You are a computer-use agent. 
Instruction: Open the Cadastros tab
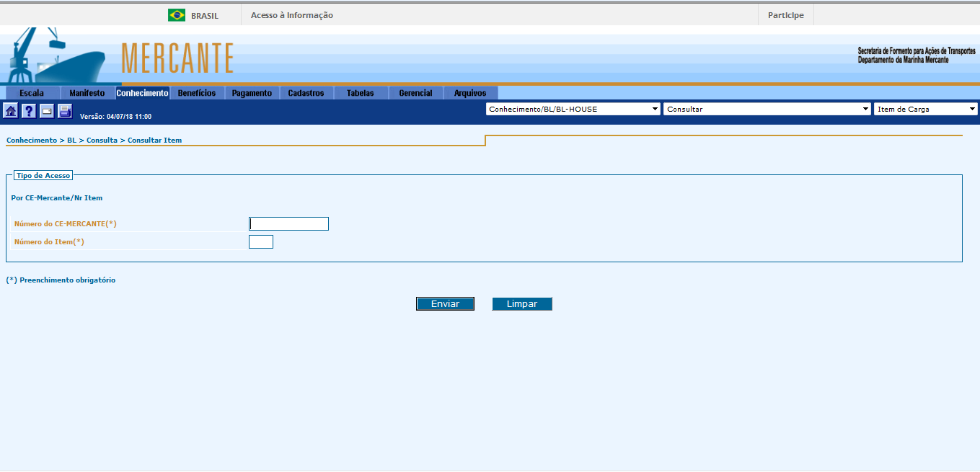(x=306, y=93)
